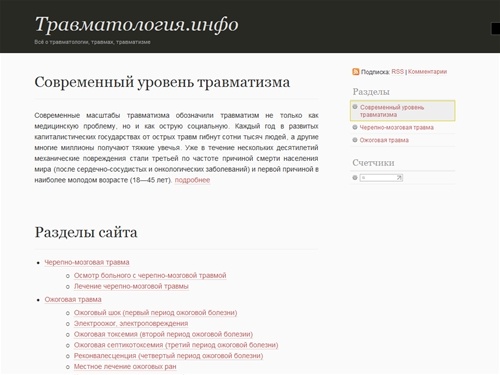Click heading Современный уровень травматизма
The image size is (500, 375).
pos(162,82)
